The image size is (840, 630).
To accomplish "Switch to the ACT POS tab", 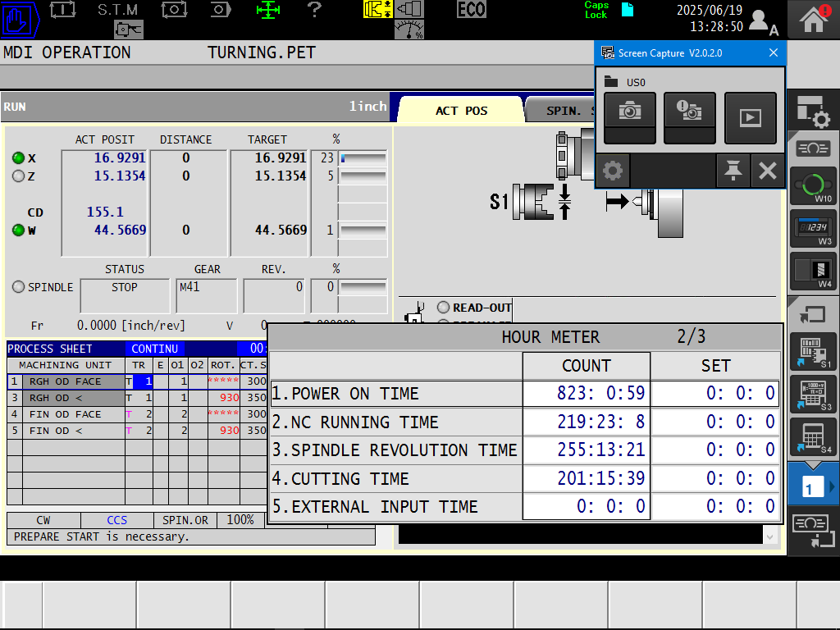I will point(461,111).
